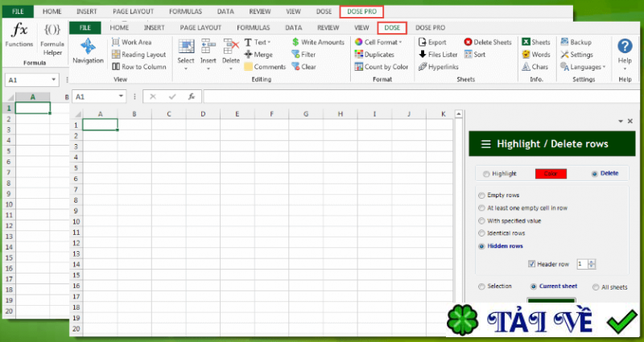Viewport: 644px width, 342px height.
Task: Click the Clear tool
Action: click(303, 67)
